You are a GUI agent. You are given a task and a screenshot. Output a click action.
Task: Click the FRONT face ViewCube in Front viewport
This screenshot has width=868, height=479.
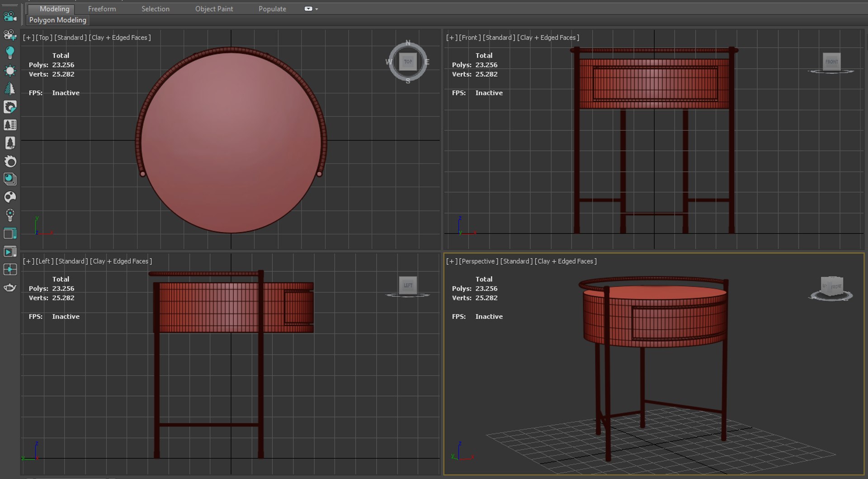click(x=831, y=62)
